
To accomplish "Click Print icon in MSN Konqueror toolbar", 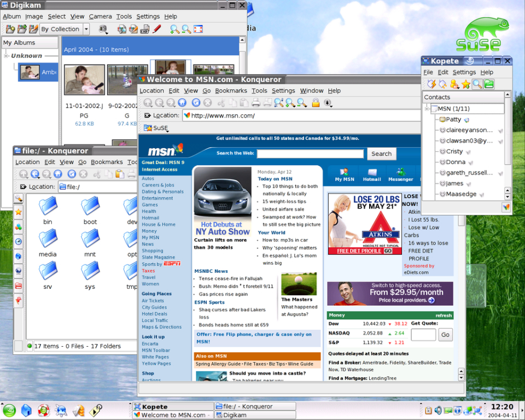I will pos(256,102).
